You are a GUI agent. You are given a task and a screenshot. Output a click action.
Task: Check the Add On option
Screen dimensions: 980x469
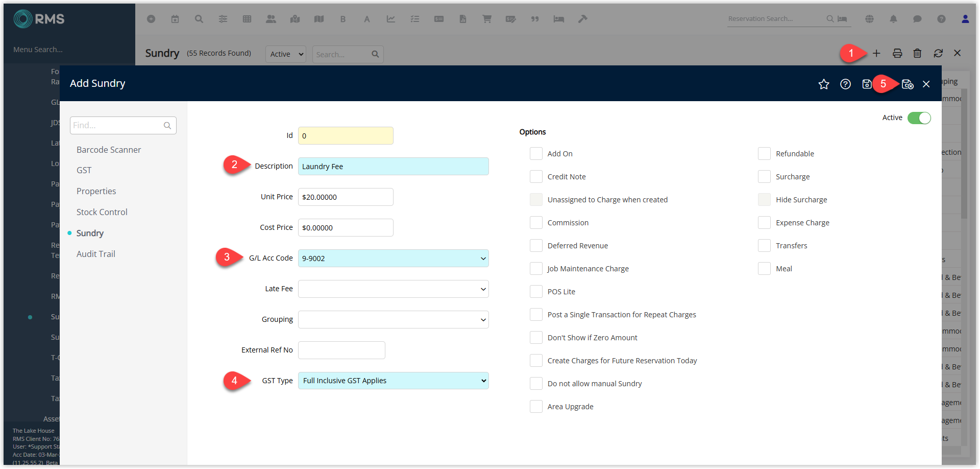click(536, 154)
